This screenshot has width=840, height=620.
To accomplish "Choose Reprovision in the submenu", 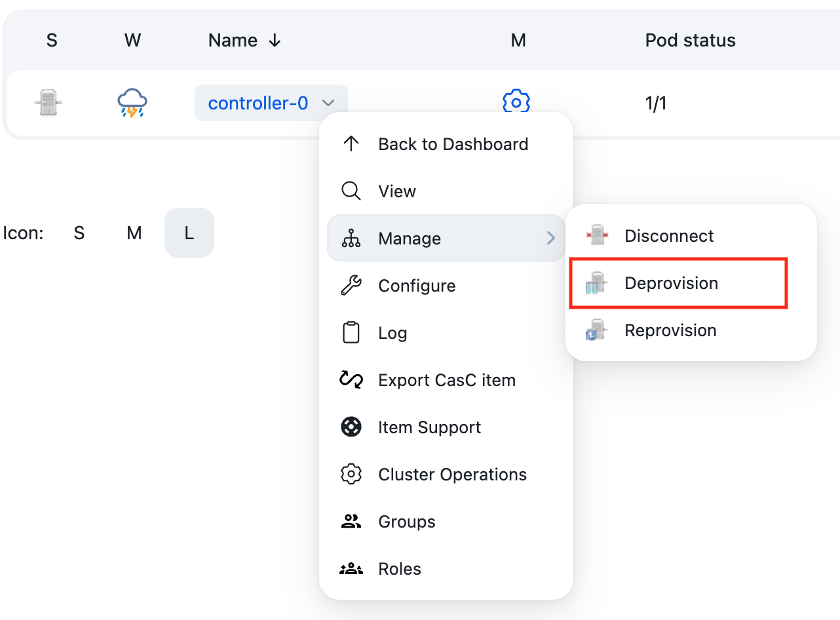I will click(691, 330).
